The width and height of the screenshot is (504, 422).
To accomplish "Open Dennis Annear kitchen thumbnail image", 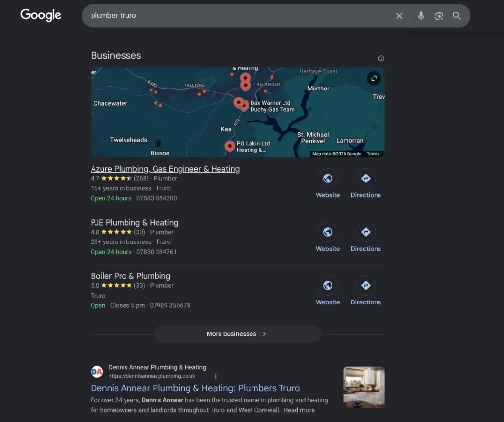I will point(364,387).
